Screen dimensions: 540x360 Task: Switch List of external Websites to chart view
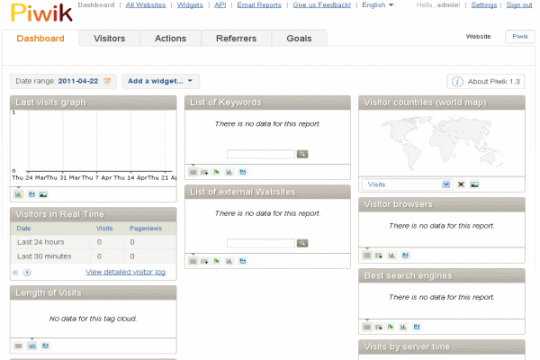click(x=229, y=261)
